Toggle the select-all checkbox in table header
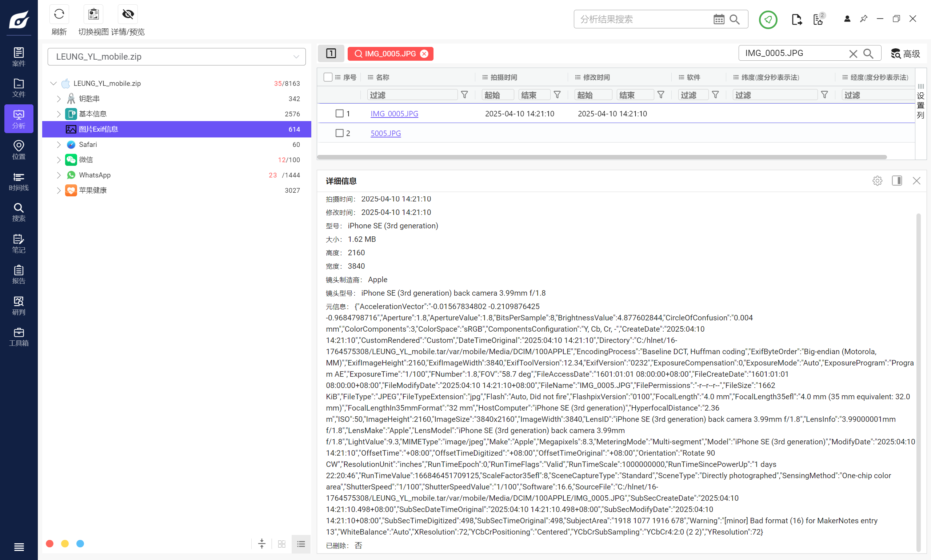The image size is (931, 560). point(328,77)
